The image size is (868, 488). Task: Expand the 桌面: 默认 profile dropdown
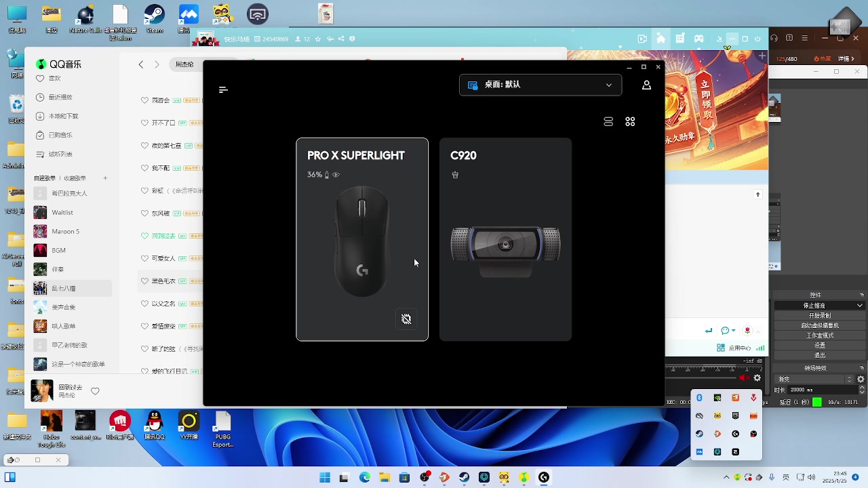point(540,85)
